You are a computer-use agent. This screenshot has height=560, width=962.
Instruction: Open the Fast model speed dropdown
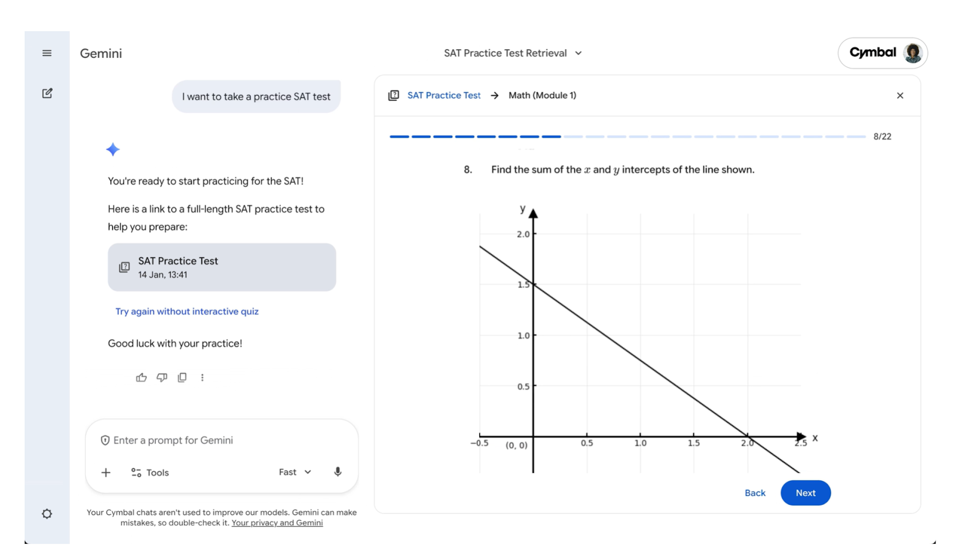coord(294,472)
